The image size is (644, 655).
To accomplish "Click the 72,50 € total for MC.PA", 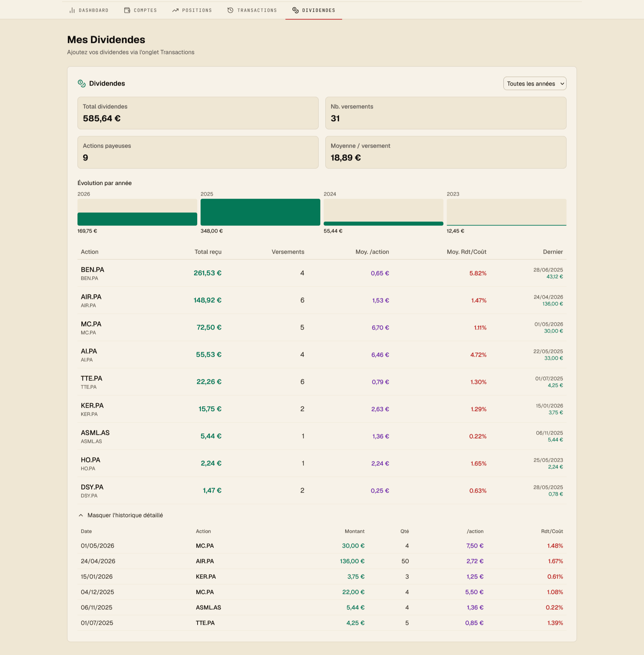I will [x=209, y=327].
